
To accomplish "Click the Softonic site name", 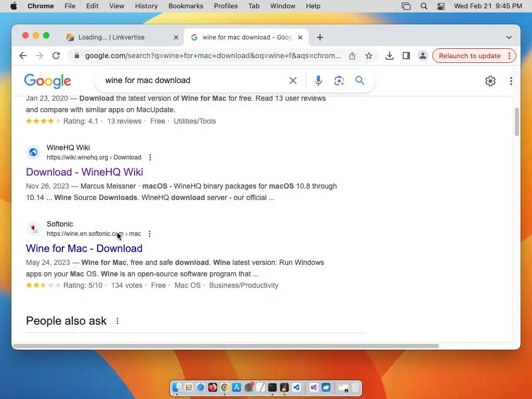I will 60,224.
